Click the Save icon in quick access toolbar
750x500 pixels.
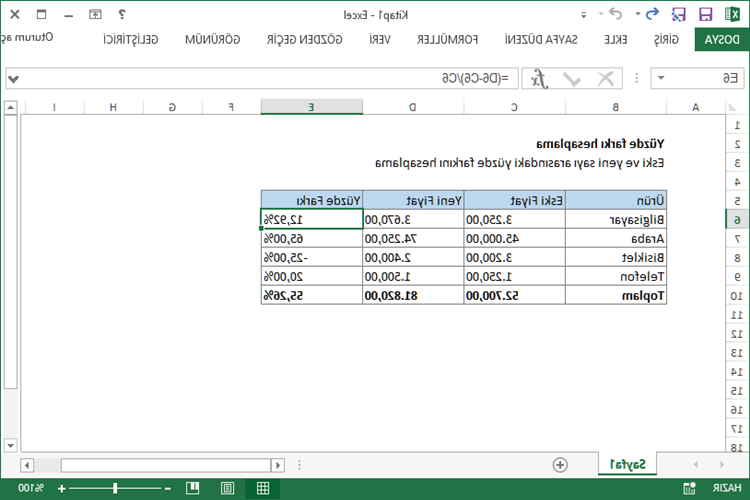pos(706,14)
